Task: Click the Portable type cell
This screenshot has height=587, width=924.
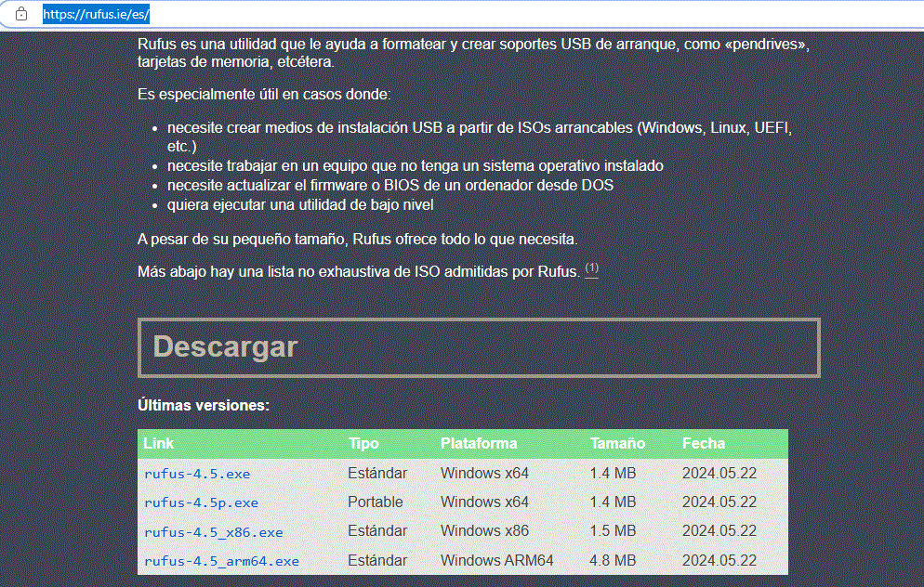Action: click(x=376, y=502)
